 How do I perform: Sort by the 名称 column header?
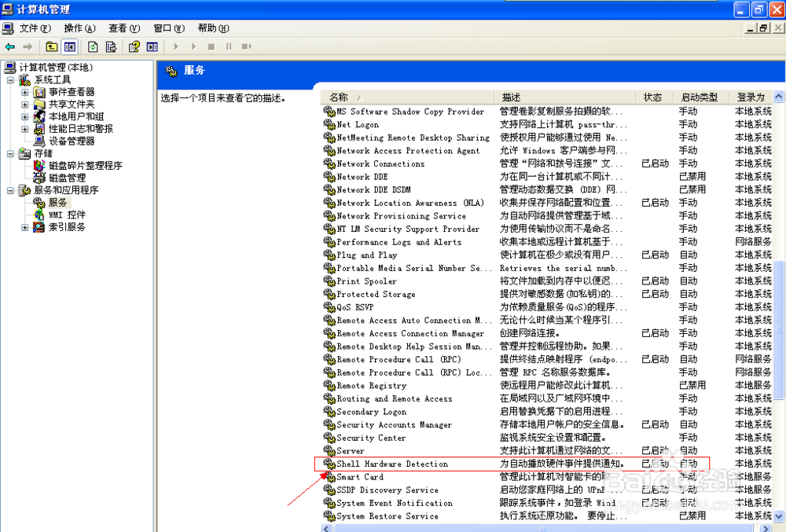click(x=409, y=97)
